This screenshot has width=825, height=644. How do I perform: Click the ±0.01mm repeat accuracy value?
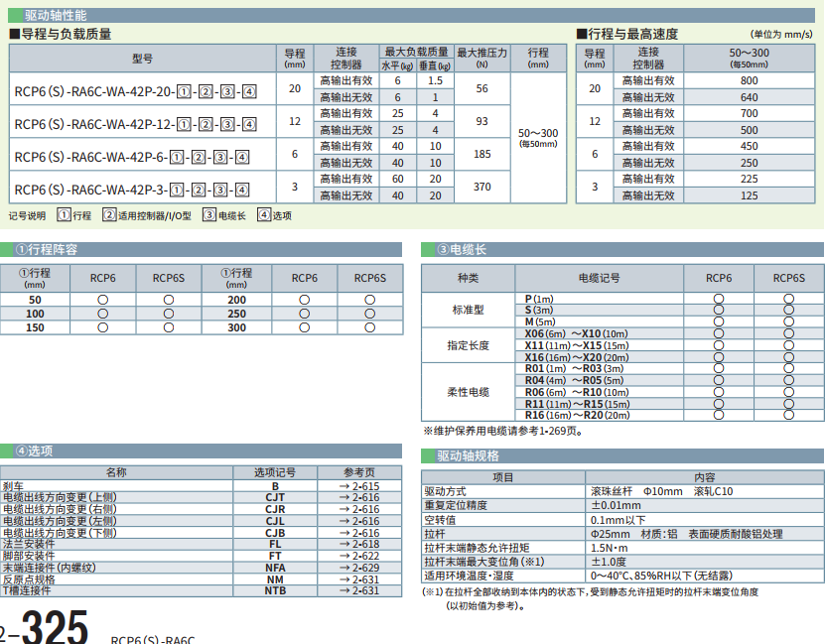point(616,505)
